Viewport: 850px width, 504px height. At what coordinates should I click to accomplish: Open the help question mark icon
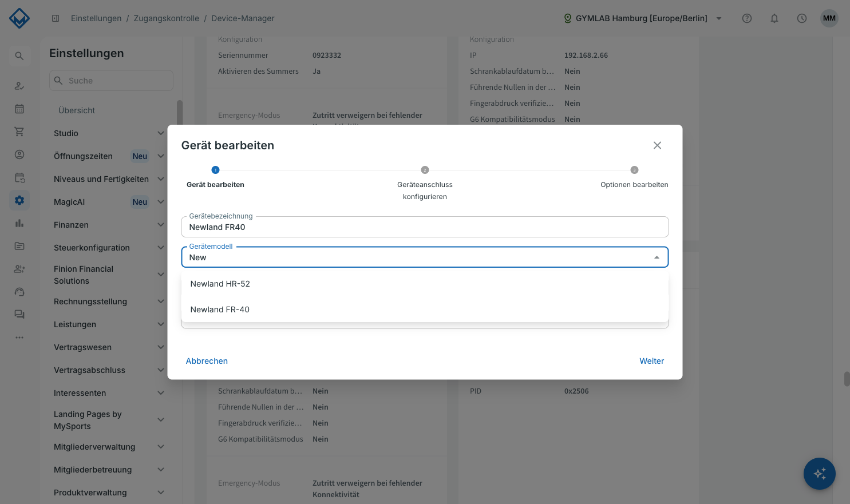click(x=747, y=18)
